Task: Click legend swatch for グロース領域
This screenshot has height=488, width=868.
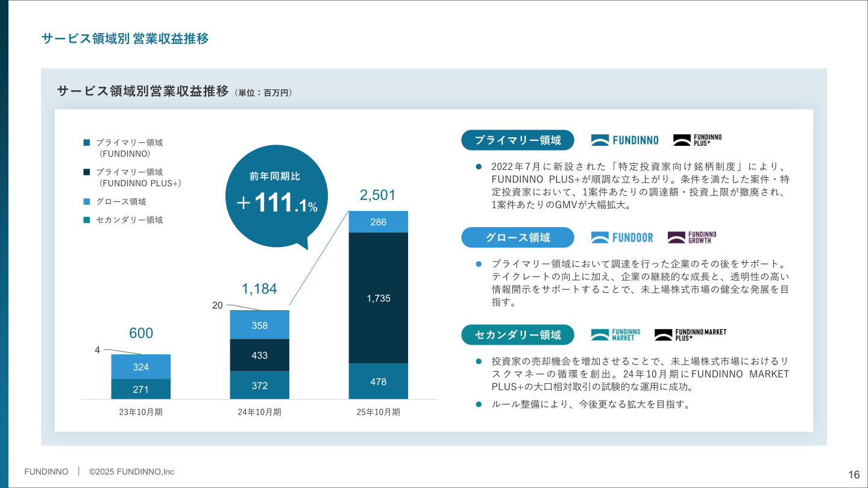Action: click(x=86, y=202)
